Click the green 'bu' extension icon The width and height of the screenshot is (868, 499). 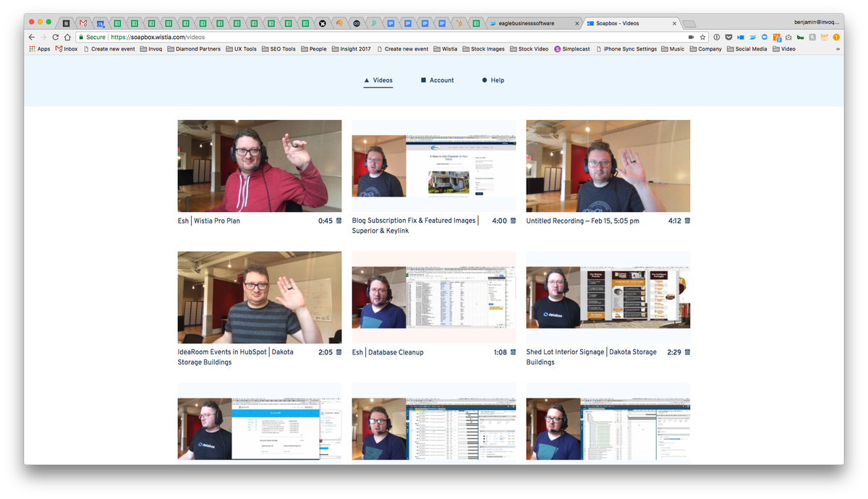pyautogui.click(x=800, y=37)
